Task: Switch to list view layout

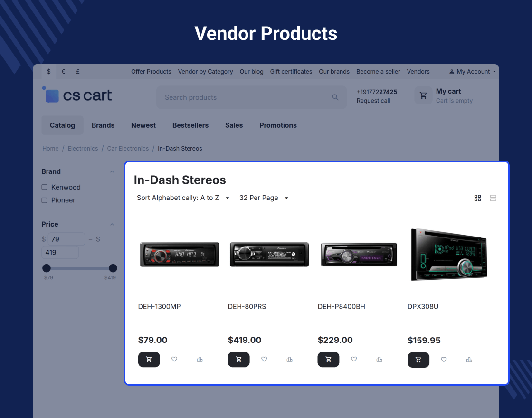Action: (494, 198)
